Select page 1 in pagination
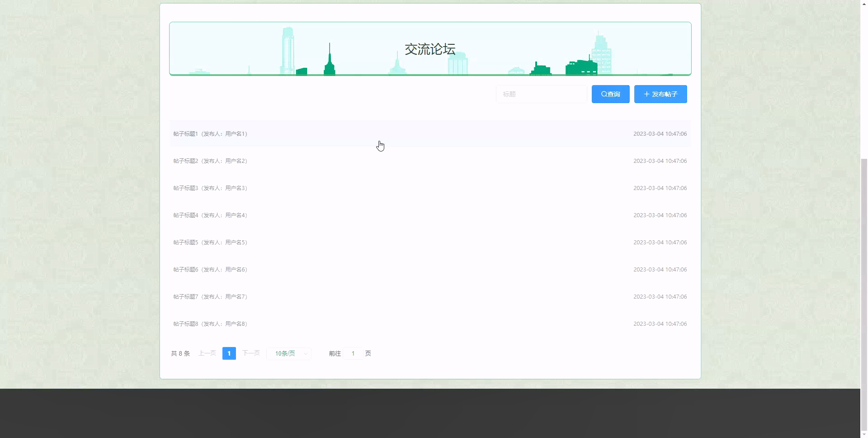Viewport: 868px width, 438px height. click(x=229, y=353)
